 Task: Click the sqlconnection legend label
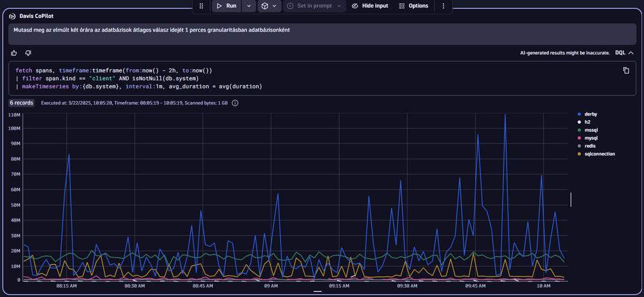click(599, 154)
